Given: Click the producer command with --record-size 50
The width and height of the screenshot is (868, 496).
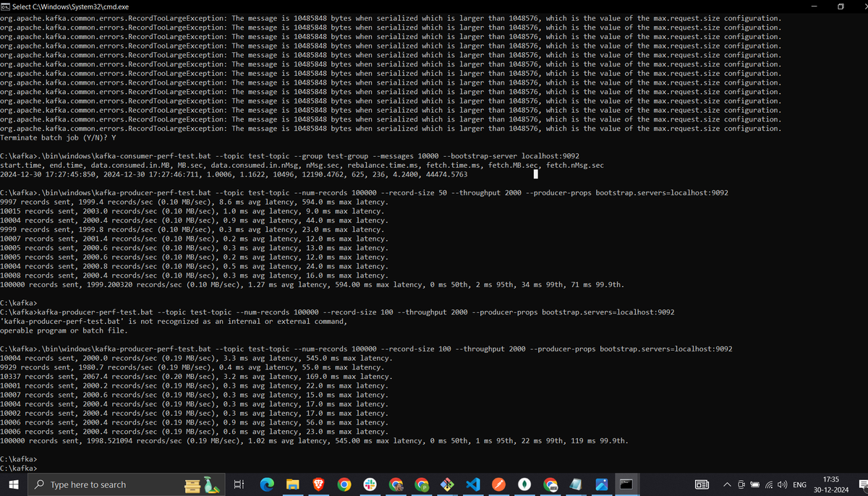Looking at the screenshot, I should [x=364, y=193].
